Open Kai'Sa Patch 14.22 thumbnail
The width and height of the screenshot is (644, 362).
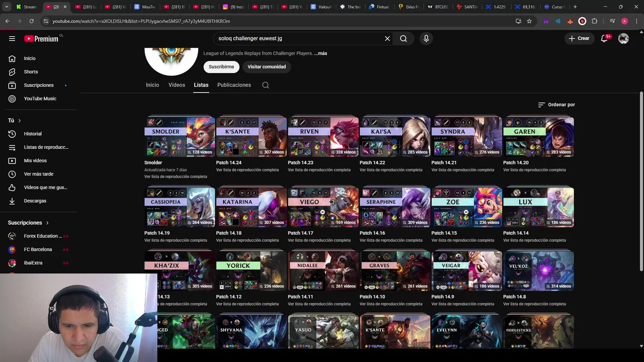[395, 137]
